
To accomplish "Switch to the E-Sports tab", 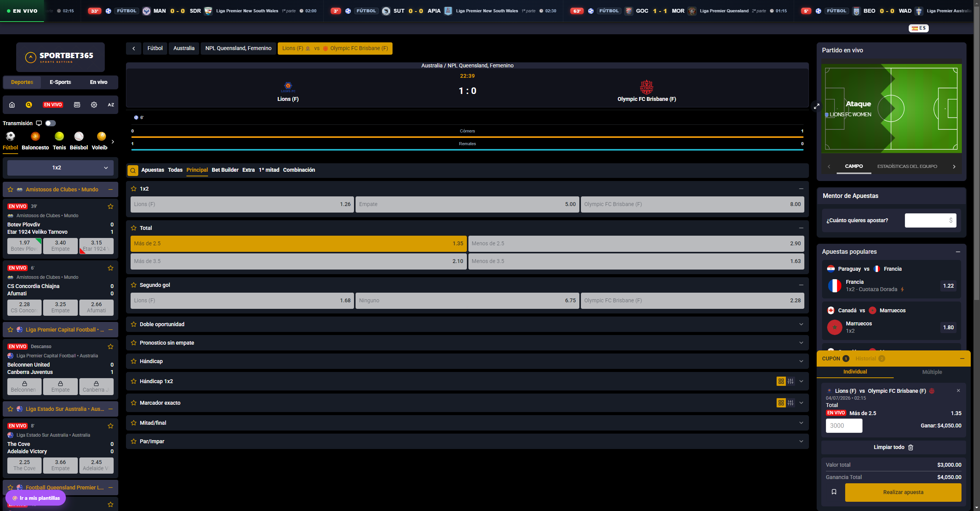I will coord(60,82).
